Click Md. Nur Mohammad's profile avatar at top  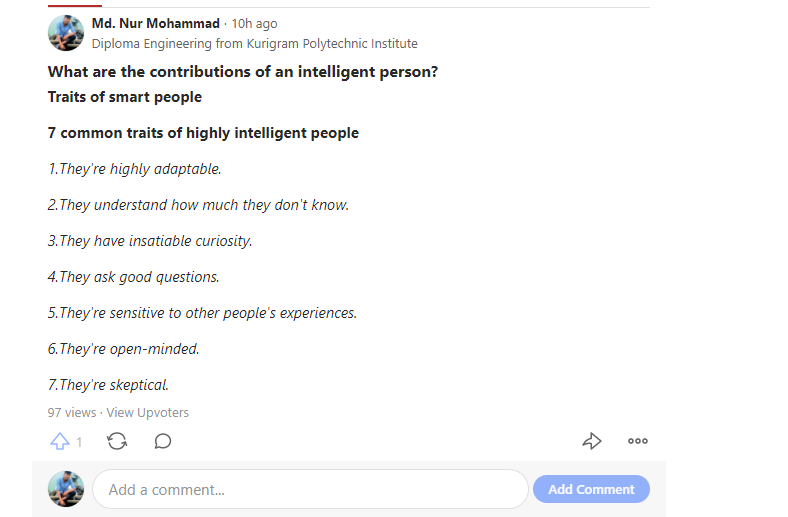pyautogui.click(x=66, y=33)
